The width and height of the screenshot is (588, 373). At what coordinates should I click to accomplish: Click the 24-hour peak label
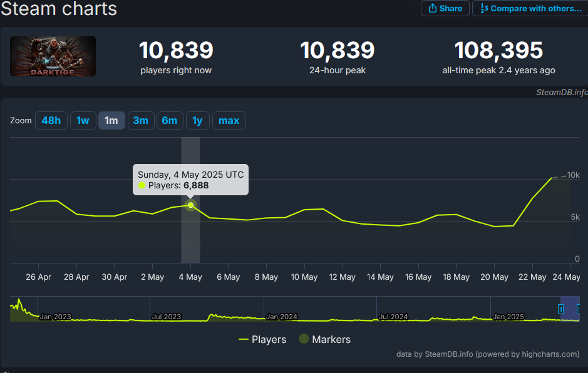[x=338, y=70]
